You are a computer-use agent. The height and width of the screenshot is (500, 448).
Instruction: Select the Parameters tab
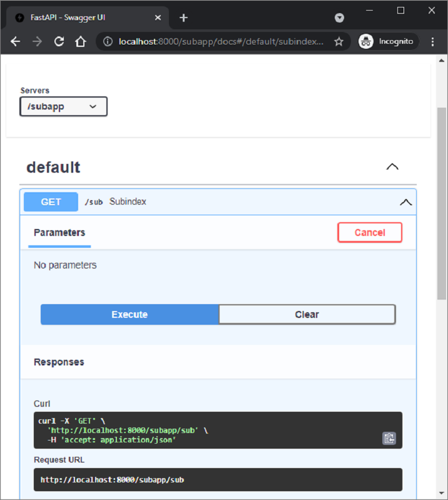pyautogui.click(x=59, y=233)
